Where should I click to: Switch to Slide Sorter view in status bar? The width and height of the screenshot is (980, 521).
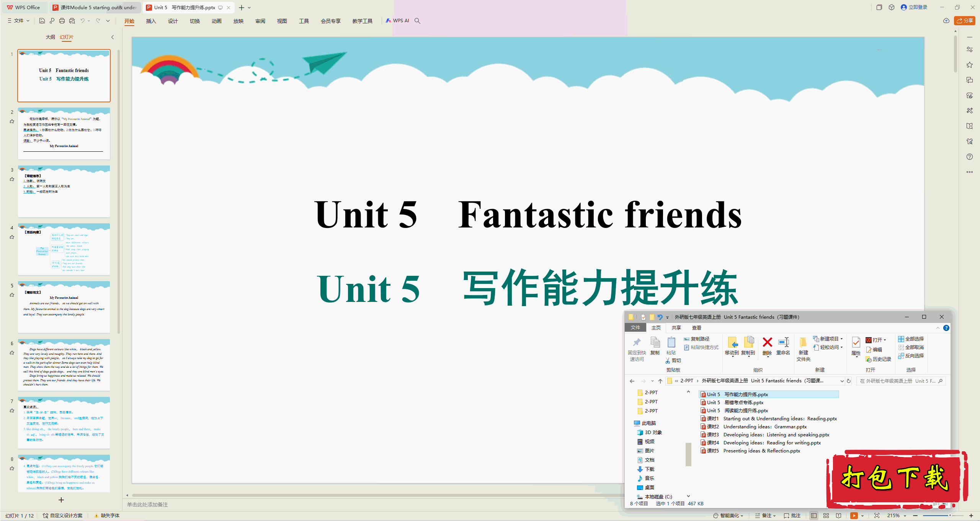(x=826, y=516)
